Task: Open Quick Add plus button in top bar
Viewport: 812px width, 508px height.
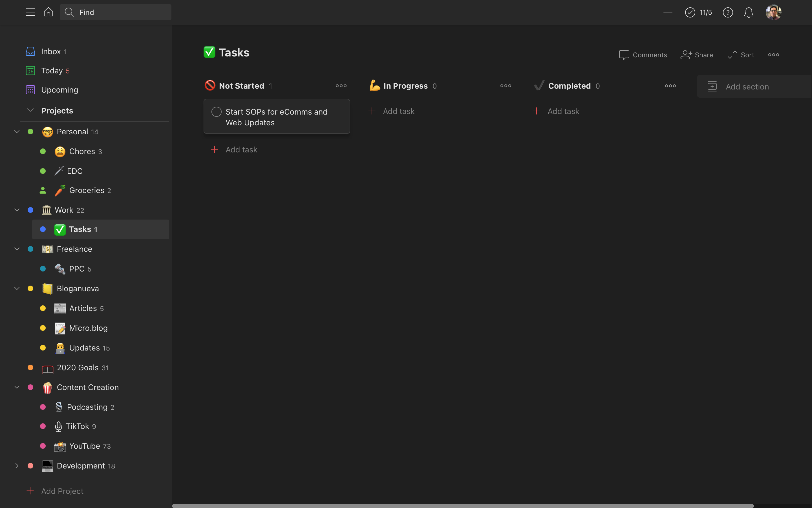Action: coord(668,12)
